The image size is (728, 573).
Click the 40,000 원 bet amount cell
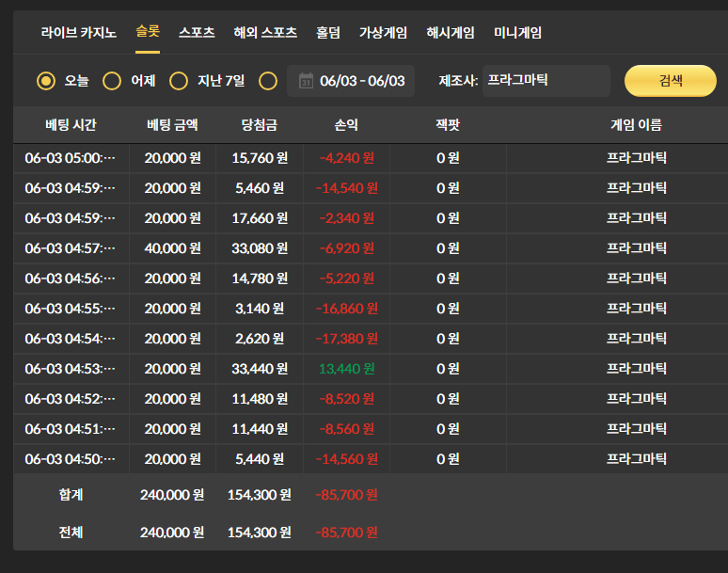click(172, 248)
